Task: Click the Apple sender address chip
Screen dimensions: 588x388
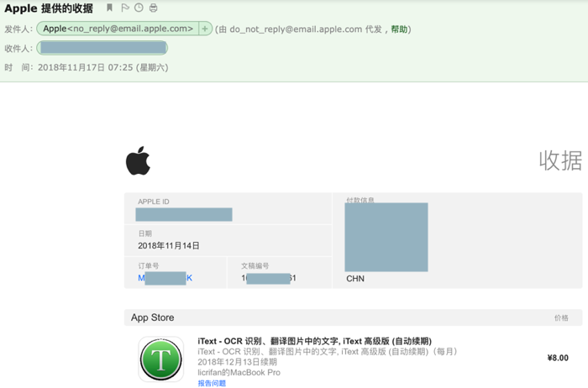Action: tap(118, 29)
